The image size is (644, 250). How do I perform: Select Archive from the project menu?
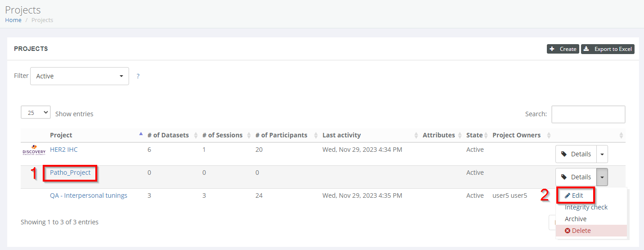pyautogui.click(x=576, y=219)
